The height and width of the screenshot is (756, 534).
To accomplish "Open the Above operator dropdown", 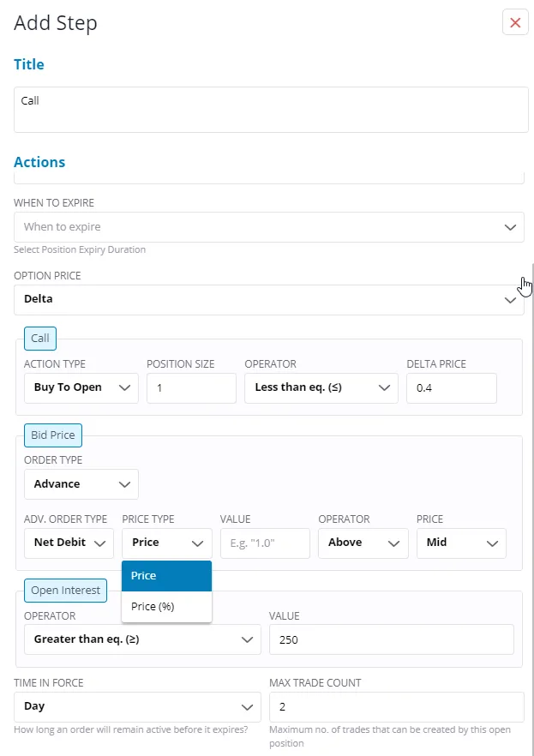I will 363,543.
